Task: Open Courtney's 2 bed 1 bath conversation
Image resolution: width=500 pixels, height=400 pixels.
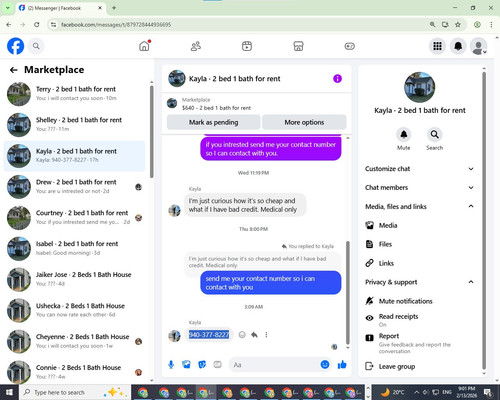Action: click(75, 218)
